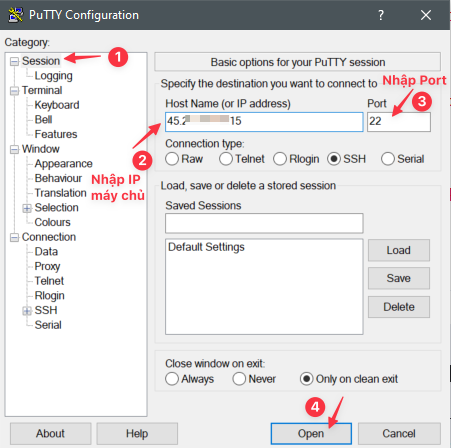Screen dimensions: 451x448
Task: Choose Only on clean exit option
Action: coord(306,379)
